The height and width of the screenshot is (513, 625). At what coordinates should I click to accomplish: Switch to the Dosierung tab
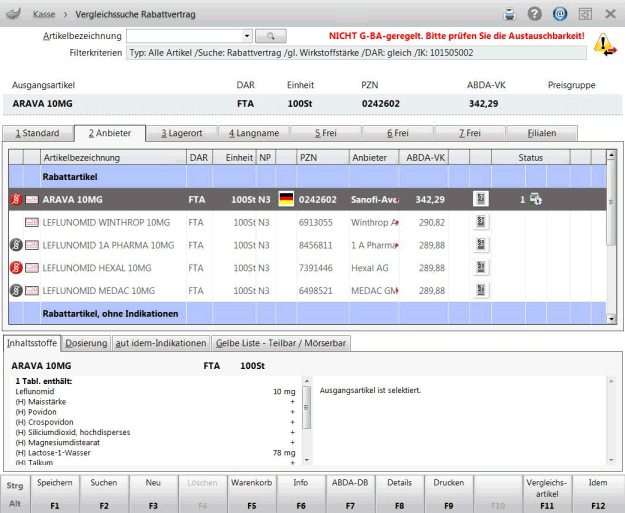86,343
